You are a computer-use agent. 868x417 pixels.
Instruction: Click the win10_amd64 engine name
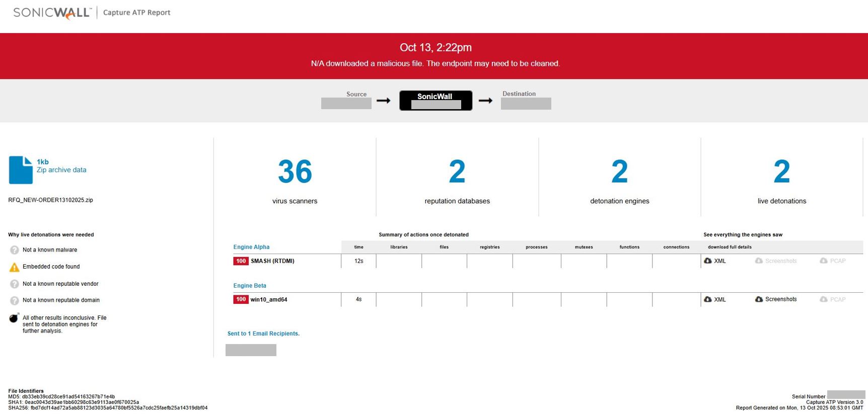[269, 299]
